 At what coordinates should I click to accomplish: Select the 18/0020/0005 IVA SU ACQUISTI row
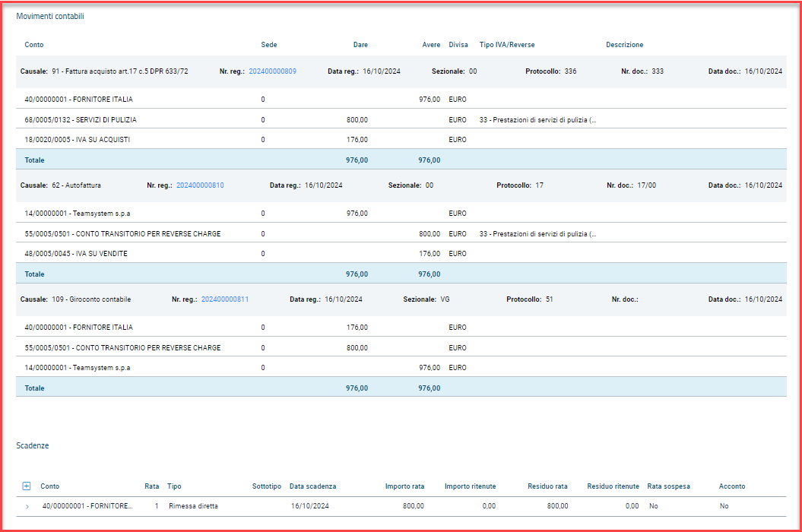coord(74,140)
